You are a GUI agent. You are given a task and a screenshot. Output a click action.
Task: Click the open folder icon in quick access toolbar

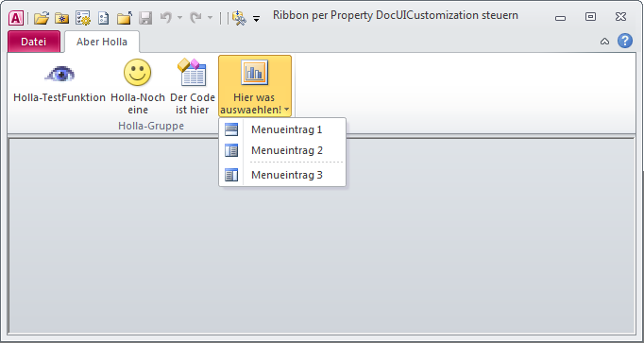coord(42,18)
